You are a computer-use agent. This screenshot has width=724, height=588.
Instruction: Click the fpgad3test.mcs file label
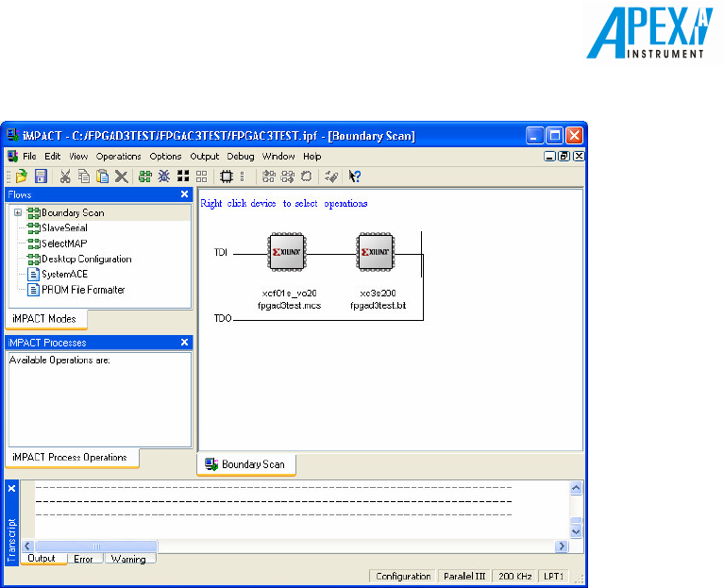pyautogui.click(x=290, y=306)
